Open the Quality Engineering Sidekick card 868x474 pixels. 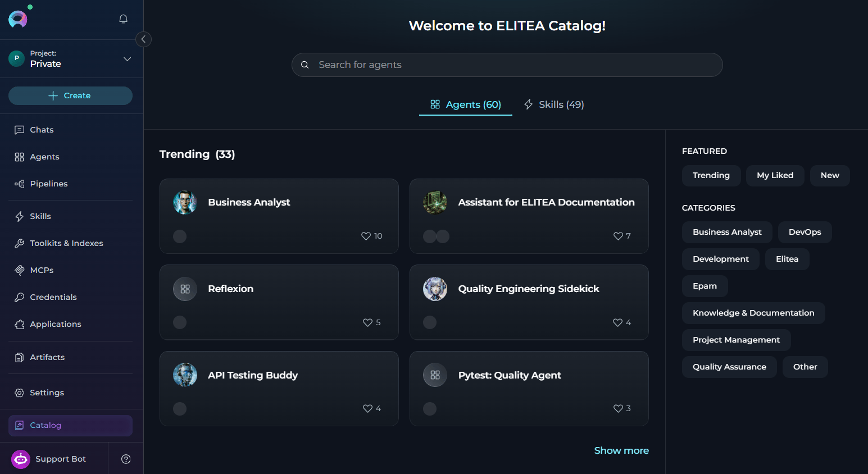[x=529, y=302]
